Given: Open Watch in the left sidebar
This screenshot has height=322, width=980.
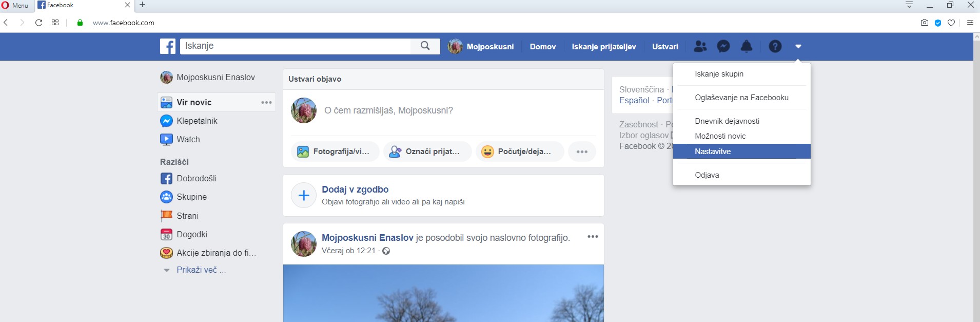Looking at the screenshot, I should pos(188,139).
